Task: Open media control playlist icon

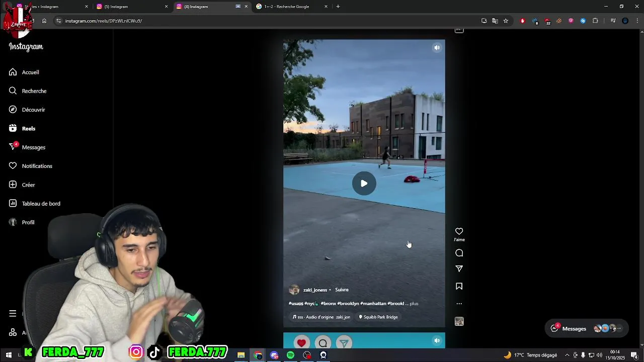Action: point(613,21)
